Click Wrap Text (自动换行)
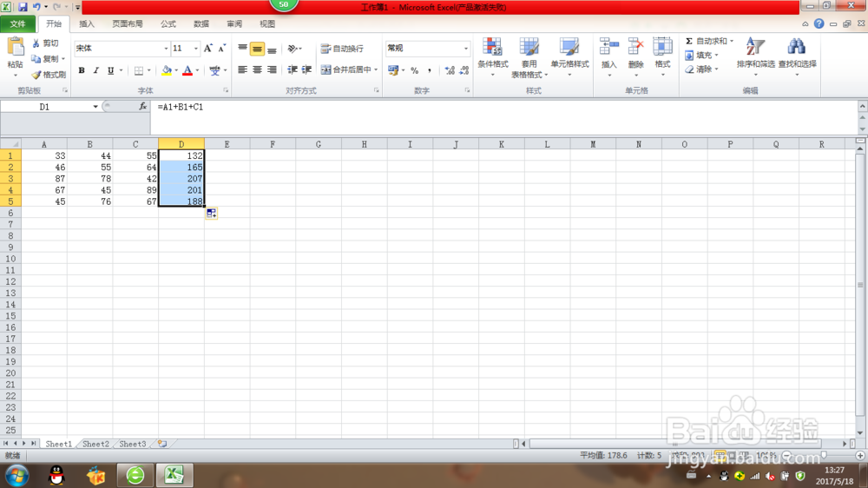Image resolution: width=868 pixels, height=488 pixels. point(343,49)
